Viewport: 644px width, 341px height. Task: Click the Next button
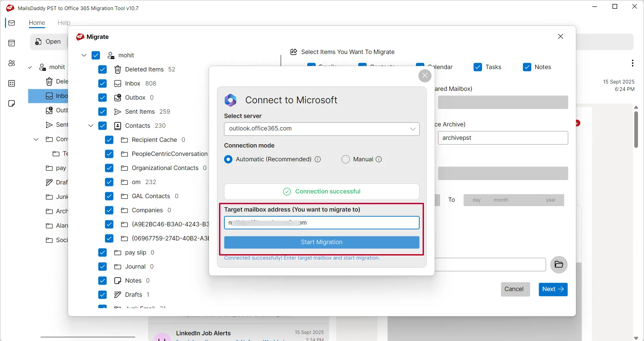click(553, 289)
